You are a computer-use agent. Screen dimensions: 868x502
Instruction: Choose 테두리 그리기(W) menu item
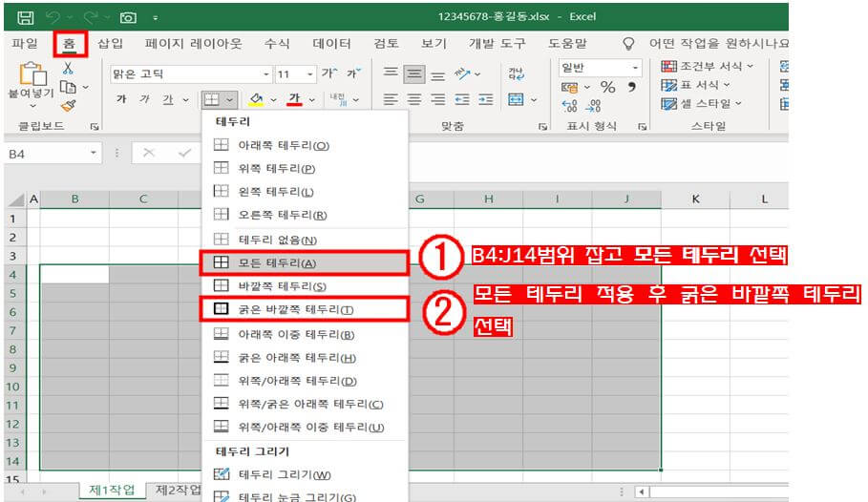click(304, 474)
